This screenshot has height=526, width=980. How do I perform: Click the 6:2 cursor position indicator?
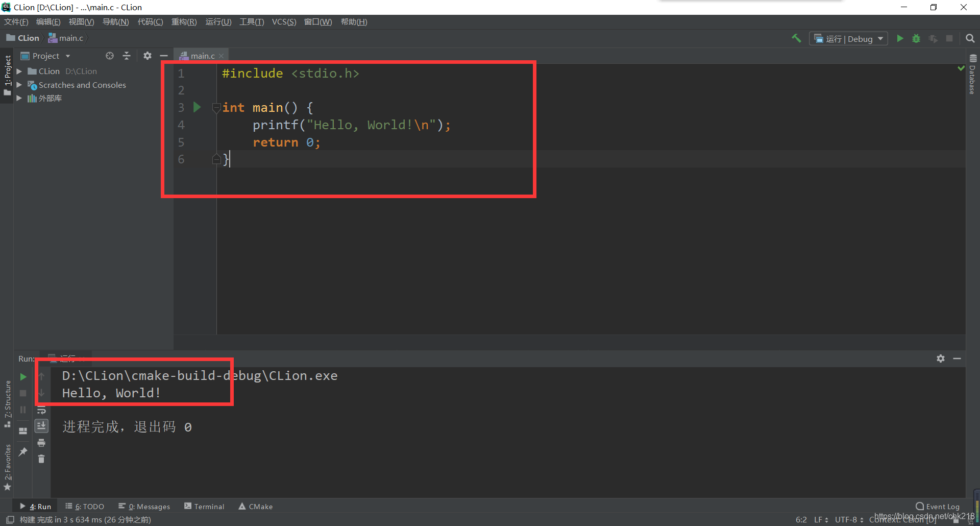[801, 520]
